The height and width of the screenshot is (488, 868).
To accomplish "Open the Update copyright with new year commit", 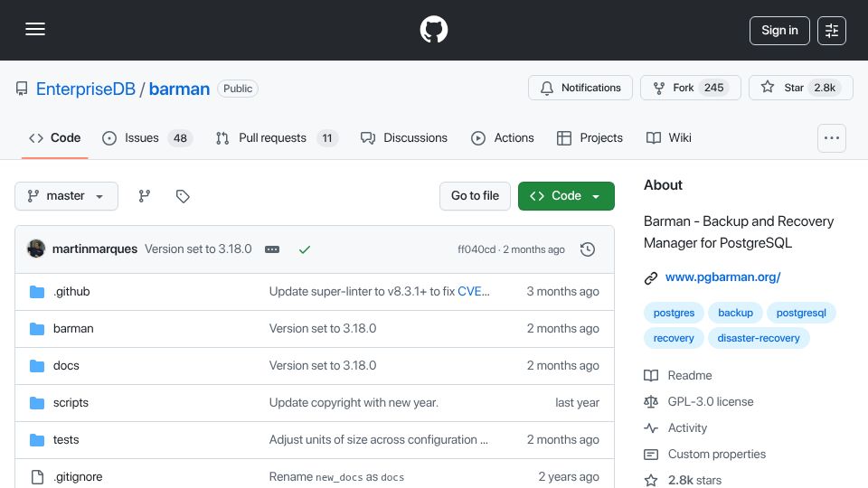I will [x=354, y=403].
